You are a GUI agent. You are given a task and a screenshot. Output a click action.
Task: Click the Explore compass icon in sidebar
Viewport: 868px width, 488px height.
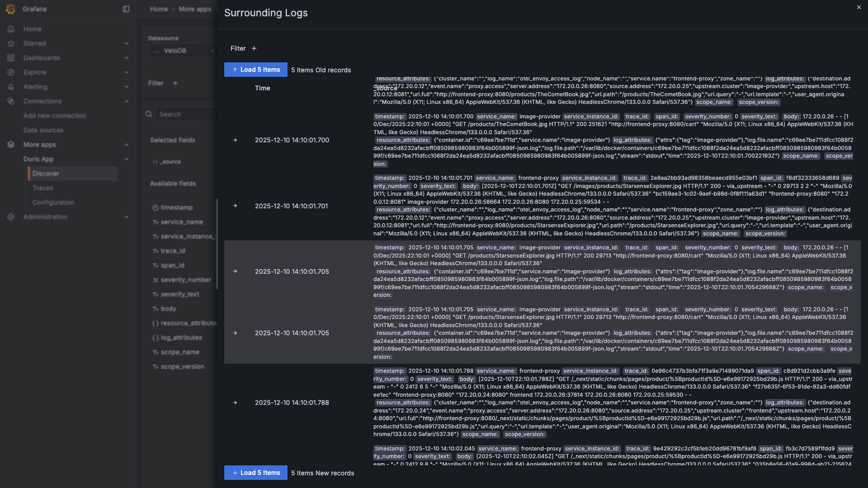[11, 72]
